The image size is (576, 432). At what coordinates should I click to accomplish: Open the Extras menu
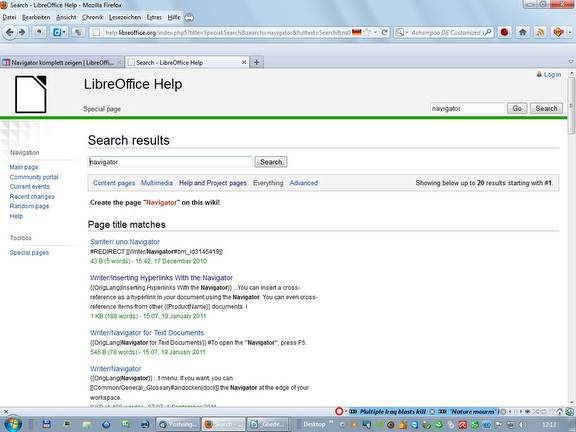pos(154,17)
